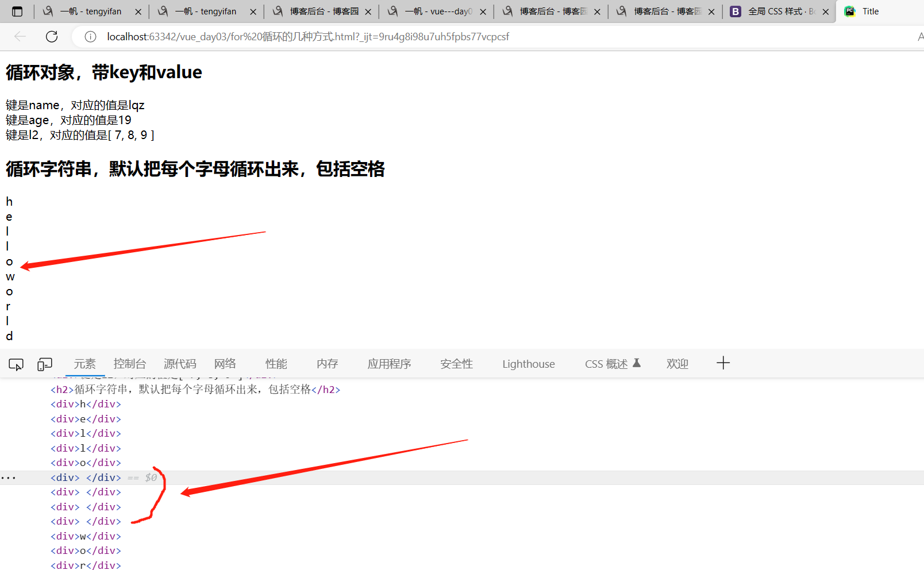Close the 一帆 - vue---day0 browser tab
Image resolution: width=924 pixels, height=570 pixels.
click(x=483, y=11)
